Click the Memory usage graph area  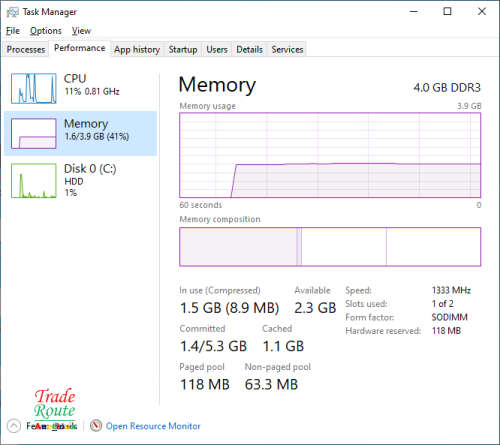click(x=330, y=155)
